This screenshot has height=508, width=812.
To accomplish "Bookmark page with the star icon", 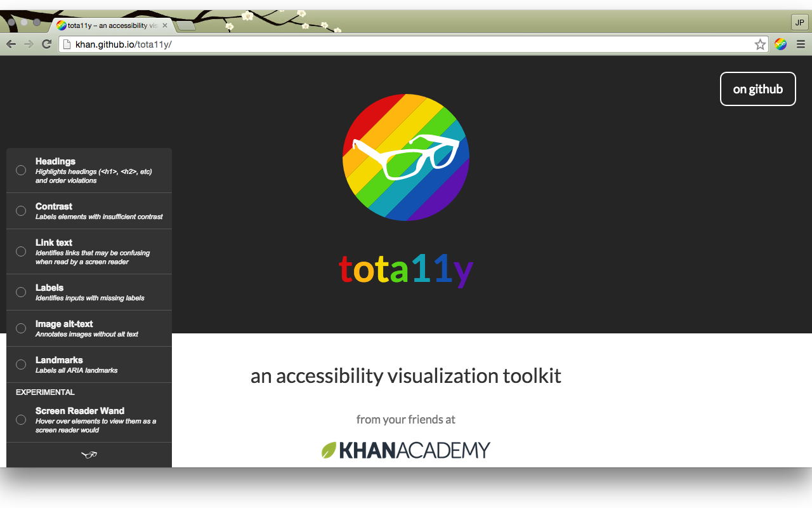I will click(760, 44).
